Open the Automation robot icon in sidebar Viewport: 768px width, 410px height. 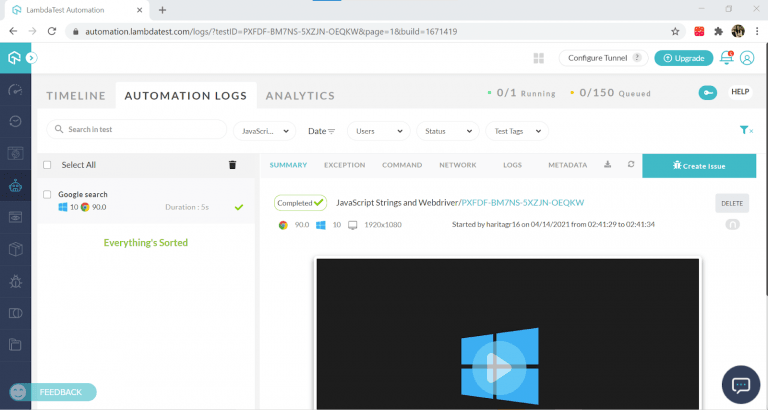[15, 185]
